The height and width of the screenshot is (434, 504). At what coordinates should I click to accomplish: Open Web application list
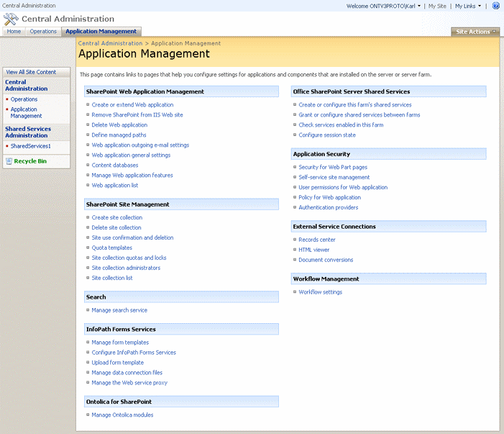click(x=115, y=185)
